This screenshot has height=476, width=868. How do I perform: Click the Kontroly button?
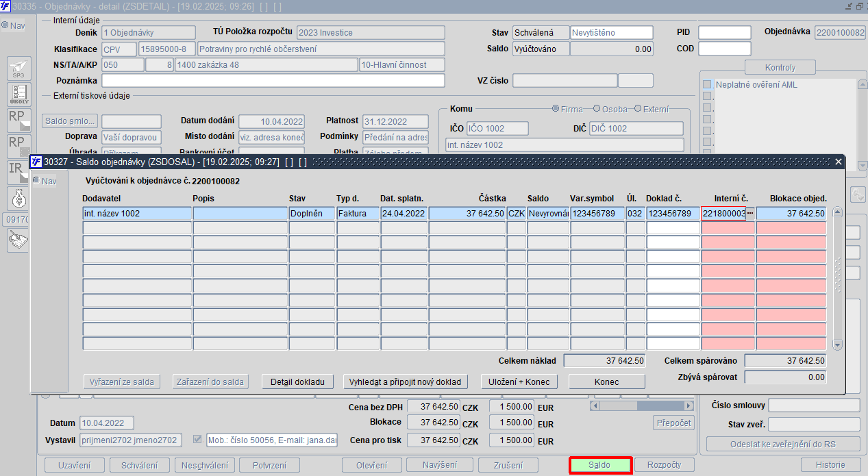[x=780, y=68]
